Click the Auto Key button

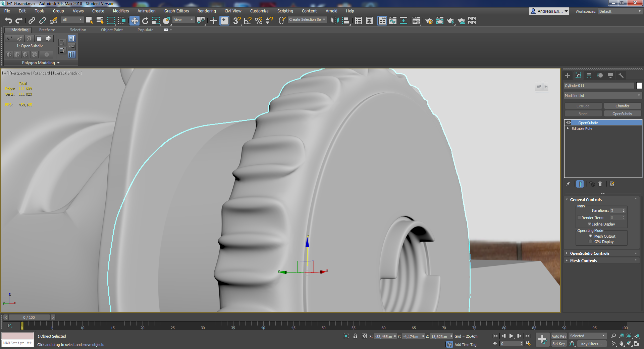click(558, 336)
